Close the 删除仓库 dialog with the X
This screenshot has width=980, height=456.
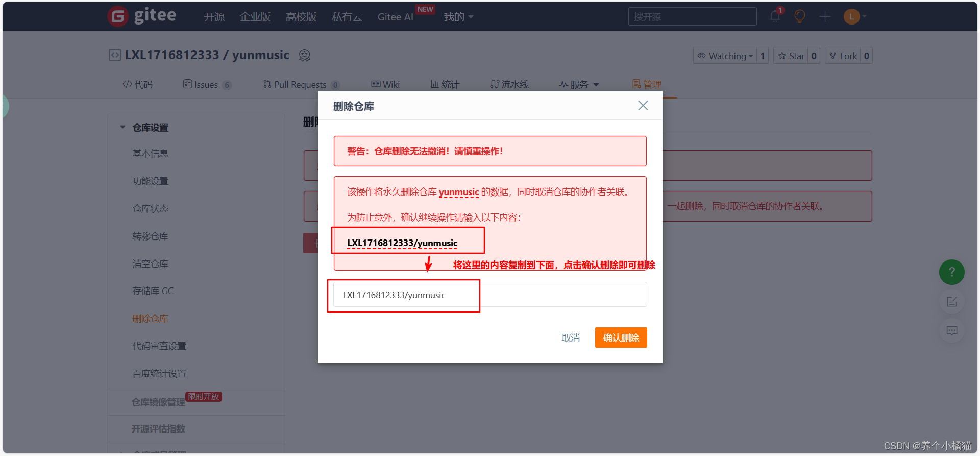pos(643,105)
